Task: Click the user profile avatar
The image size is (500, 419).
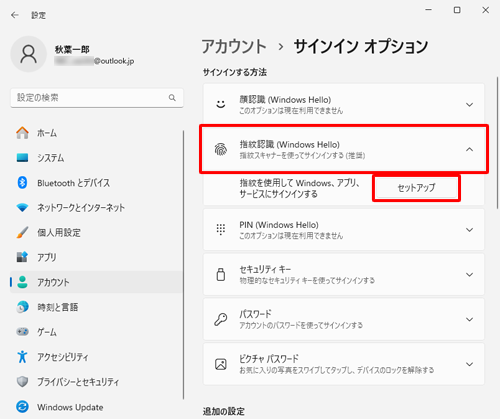Action: 29,54
